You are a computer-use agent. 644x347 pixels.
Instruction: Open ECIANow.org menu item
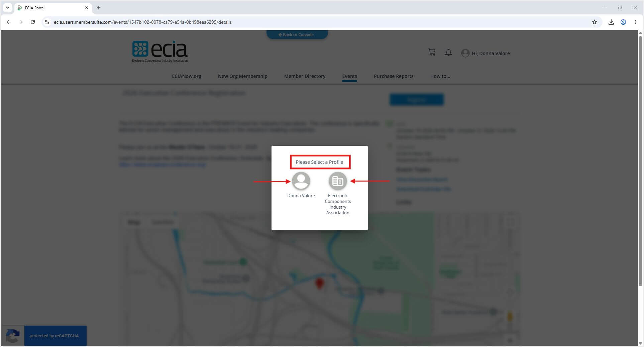click(187, 76)
